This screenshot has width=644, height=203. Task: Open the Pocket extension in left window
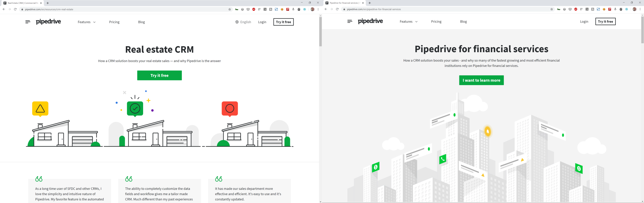248,9
